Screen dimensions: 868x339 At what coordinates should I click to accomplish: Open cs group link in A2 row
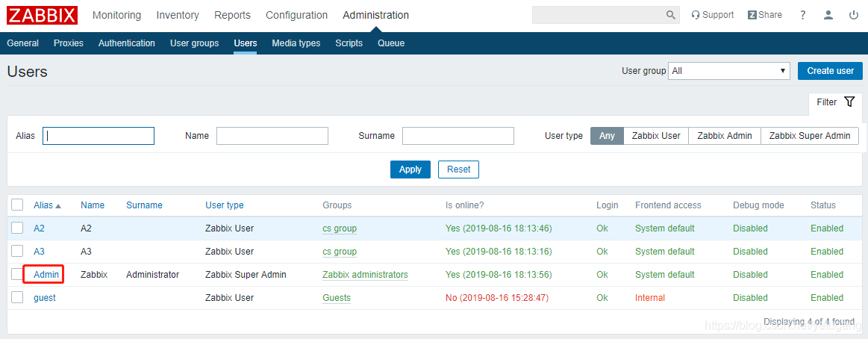(340, 228)
